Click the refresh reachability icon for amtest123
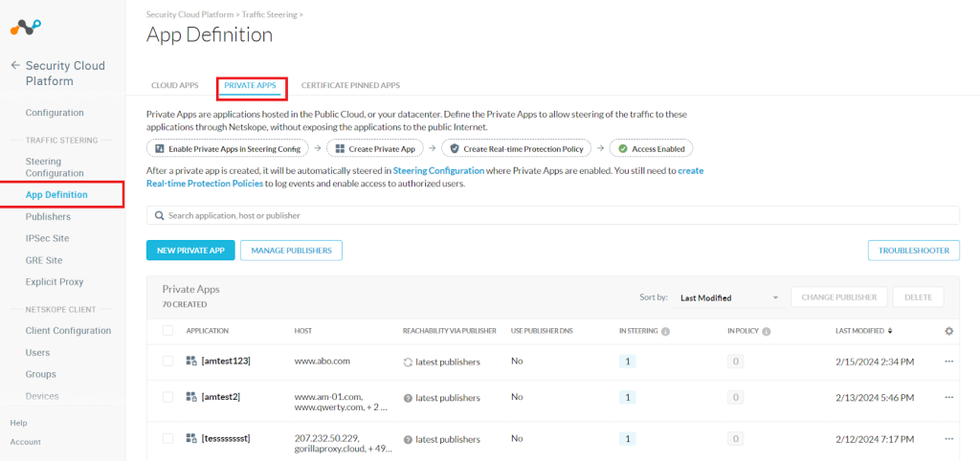Viewport: 980px width, 461px height. point(408,362)
